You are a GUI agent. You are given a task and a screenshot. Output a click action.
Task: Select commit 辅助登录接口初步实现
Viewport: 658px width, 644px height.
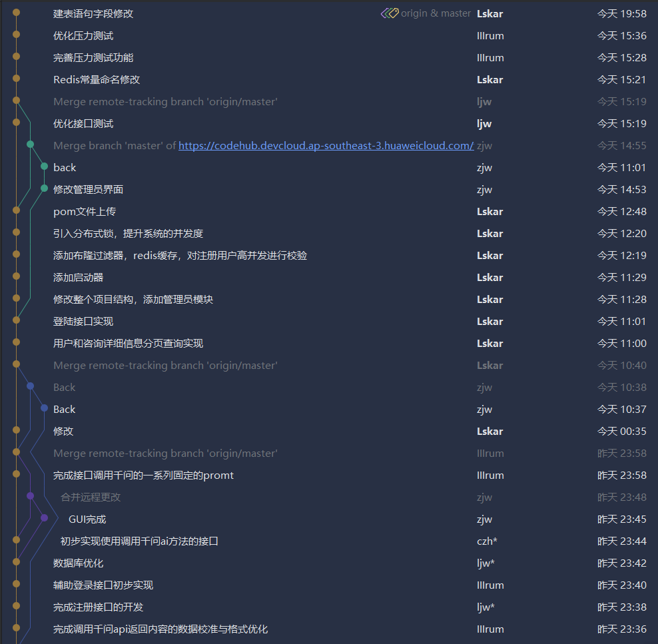(x=103, y=585)
